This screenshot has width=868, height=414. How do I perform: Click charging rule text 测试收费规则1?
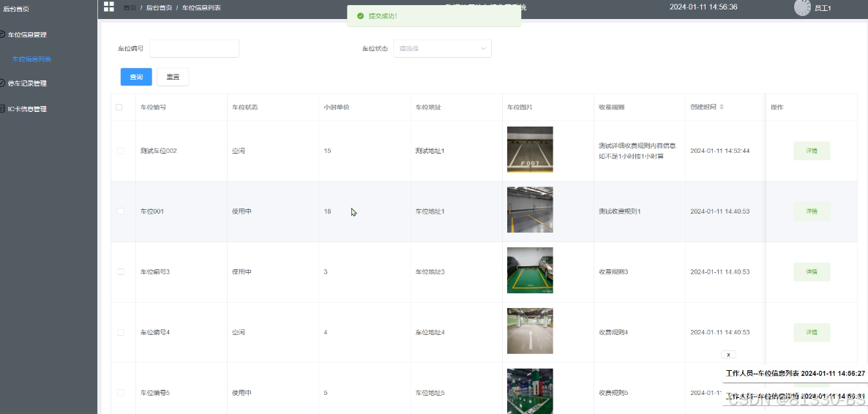pyautogui.click(x=619, y=211)
